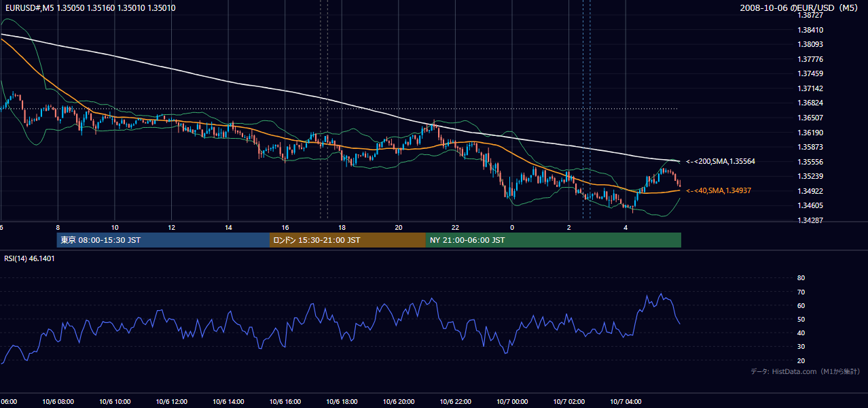Click price axis value 1.37142
868x408 pixels.
(x=811, y=88)
